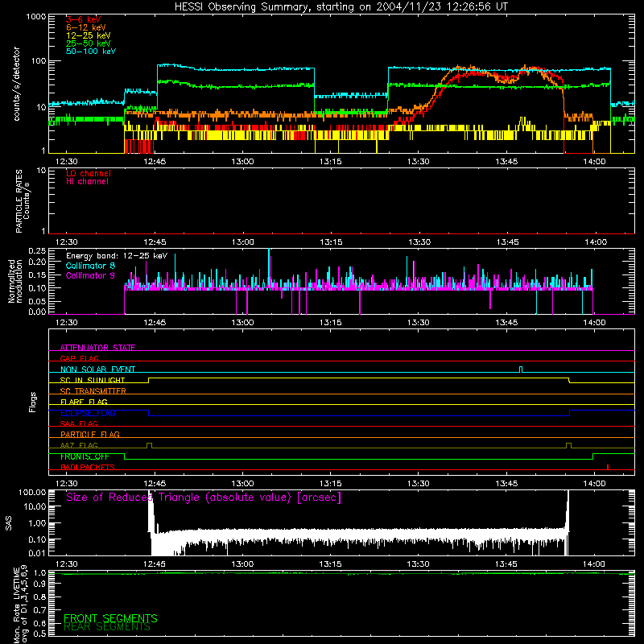Viewport: 644px width, 644px height.
Task: Click the Size of Reduced Triangle caption
Action: coord(204,497)
